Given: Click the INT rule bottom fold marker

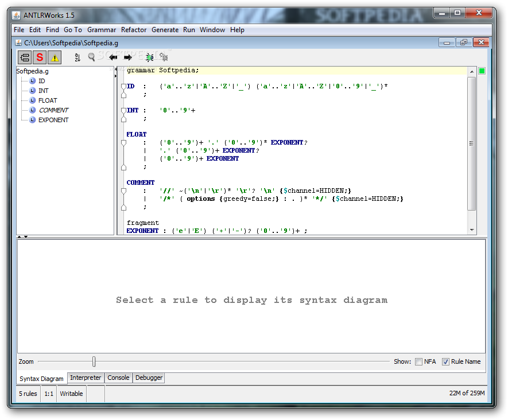Looking at the screenshot, I should pyautogui.click(x=123, y=119).
